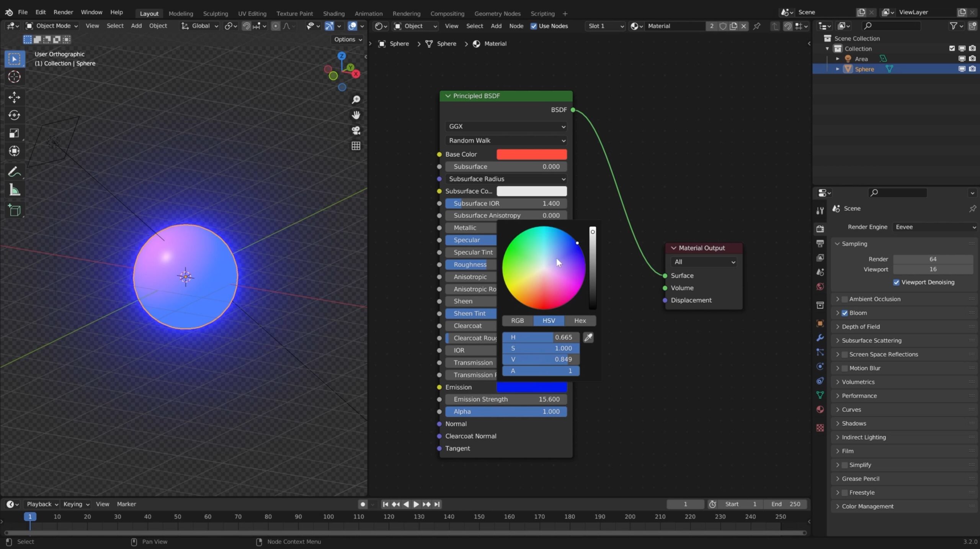Select the Move tool in toolbar
This screenshot has height=549, width=980.
point(14,97)
